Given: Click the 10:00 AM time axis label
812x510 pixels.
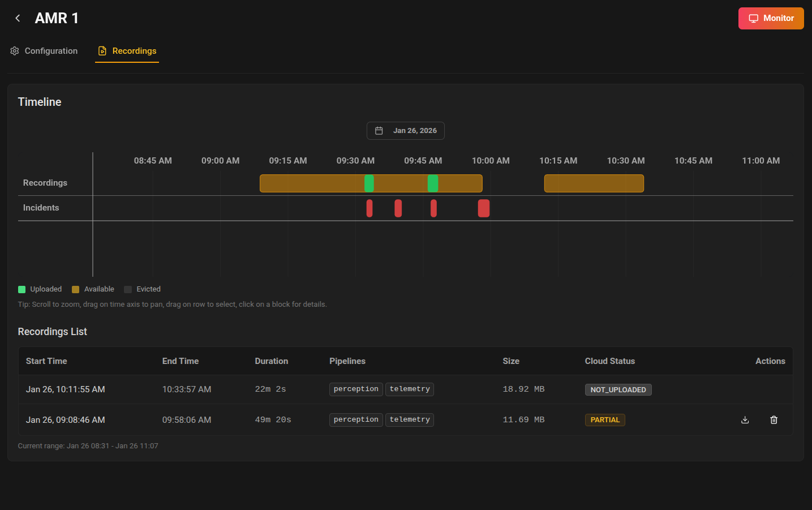Looking at the screenshot, I should (x=491, y=161).
